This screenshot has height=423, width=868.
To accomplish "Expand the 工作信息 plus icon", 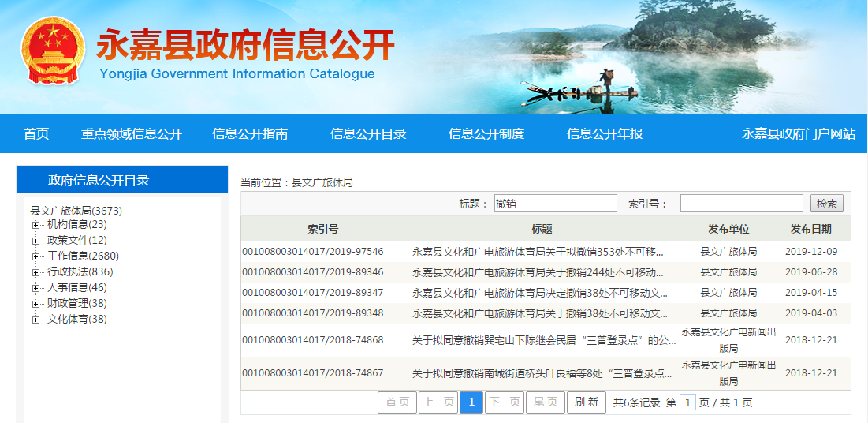I will pyautogui.click(x=35, y=256).
